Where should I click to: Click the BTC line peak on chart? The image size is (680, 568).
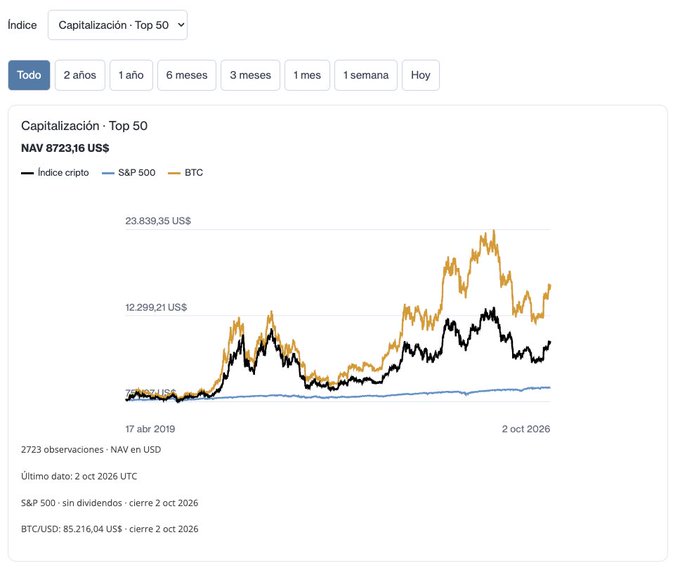(x=494, y=232)
